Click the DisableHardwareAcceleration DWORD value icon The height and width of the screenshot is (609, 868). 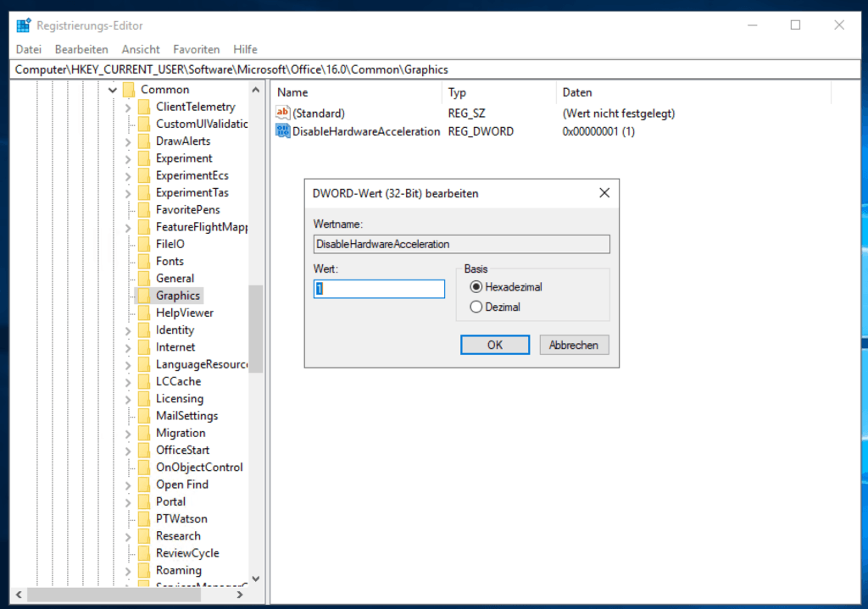[x=282, y=131]
